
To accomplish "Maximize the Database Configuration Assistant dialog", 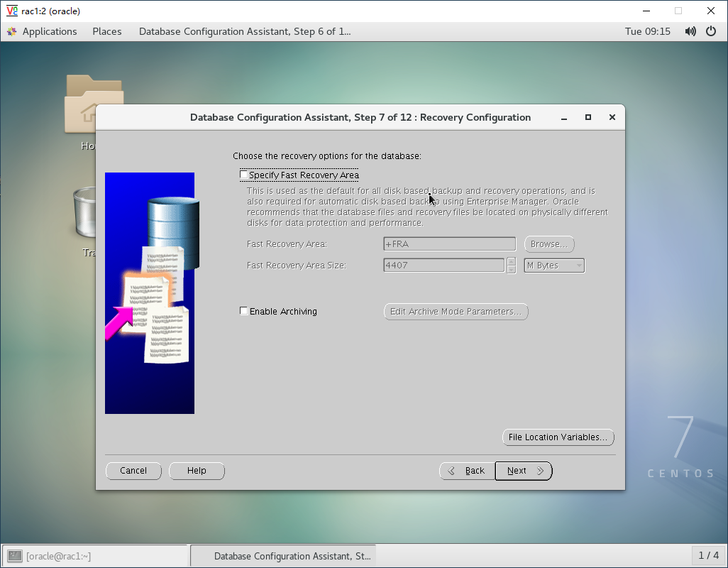I will (x=588, y=117).
